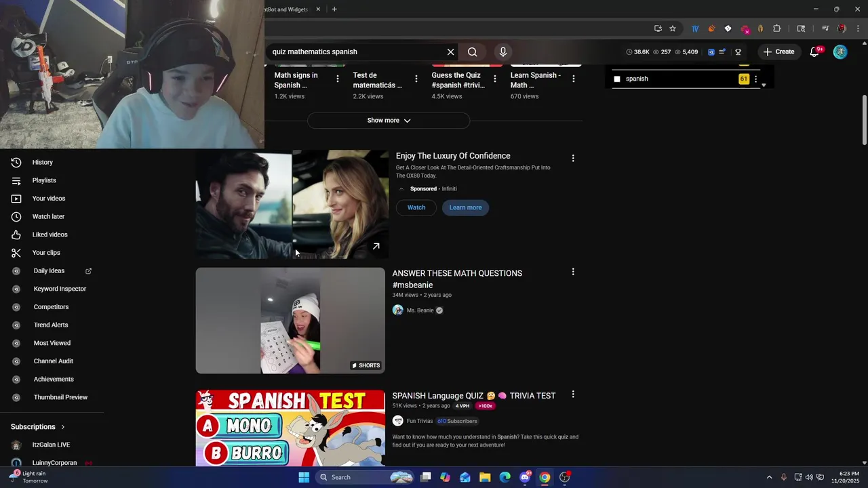Open the Chrome extensions puzzle icon
Screen dimensions: 868x488
click(x=776, y=28)
